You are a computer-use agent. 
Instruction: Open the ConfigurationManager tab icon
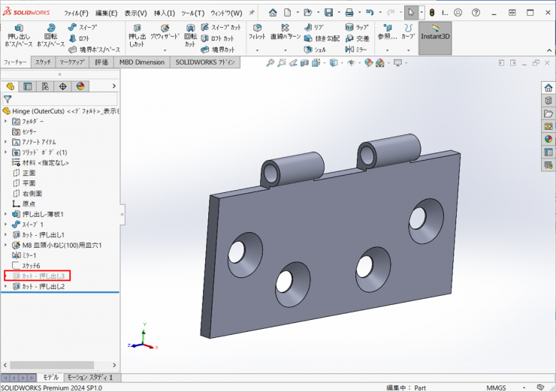pyautogui.click(x=45, y=86)
